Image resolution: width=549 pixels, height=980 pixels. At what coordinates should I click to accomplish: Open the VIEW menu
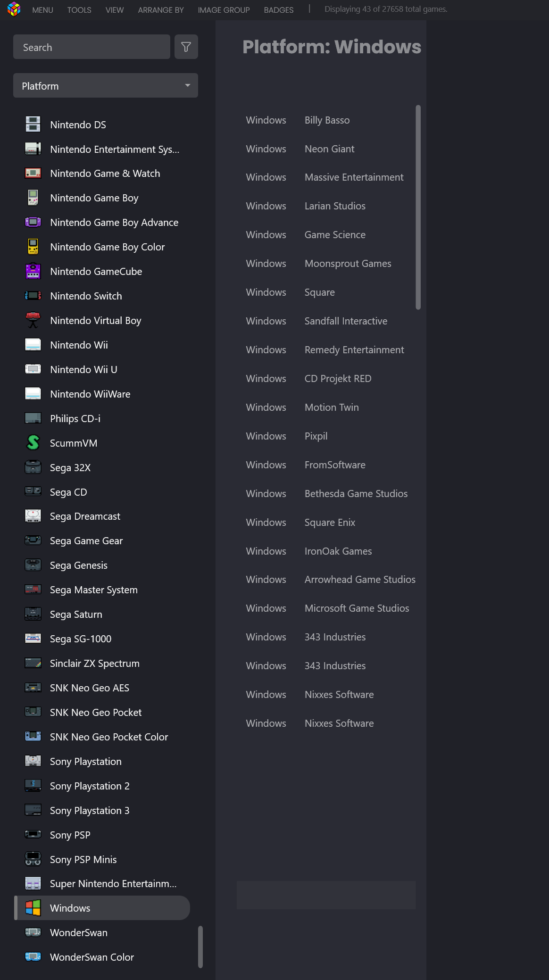[x=115, y=10]
